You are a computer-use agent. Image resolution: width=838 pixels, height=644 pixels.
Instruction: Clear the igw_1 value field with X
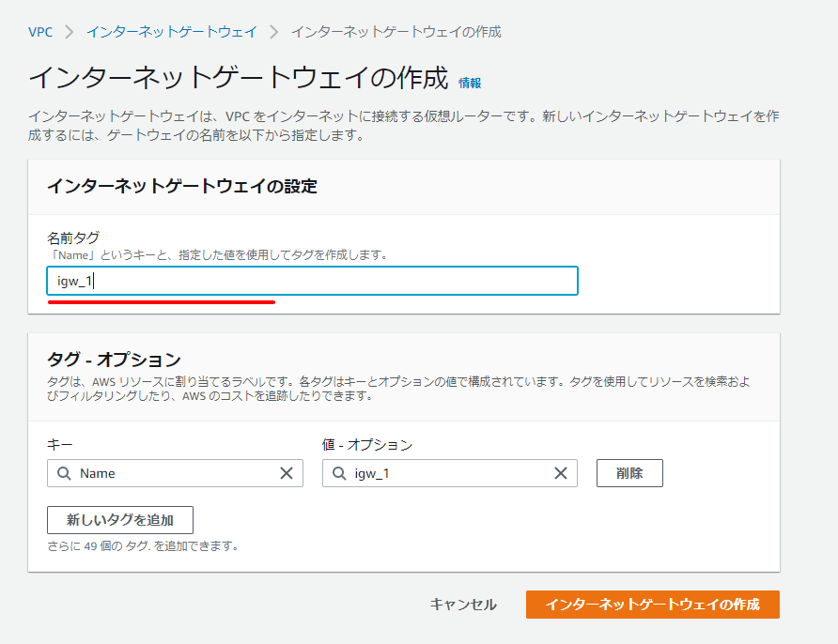click(561, 473)
